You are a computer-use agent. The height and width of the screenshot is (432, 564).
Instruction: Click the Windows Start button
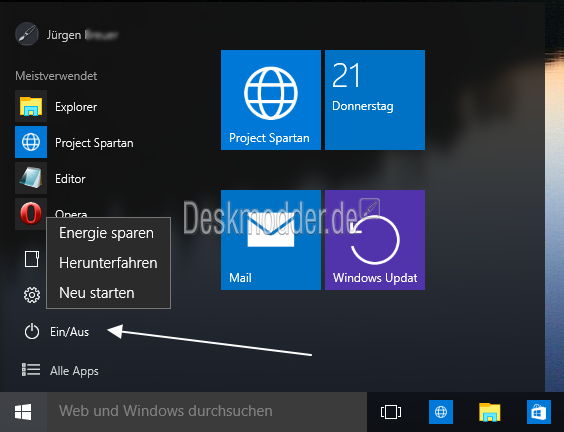click(x=23, y=412)
